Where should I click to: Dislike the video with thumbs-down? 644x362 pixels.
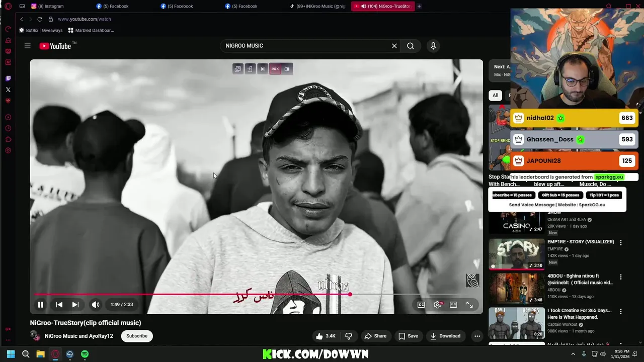pyautogui.click(x=348, y=336)
